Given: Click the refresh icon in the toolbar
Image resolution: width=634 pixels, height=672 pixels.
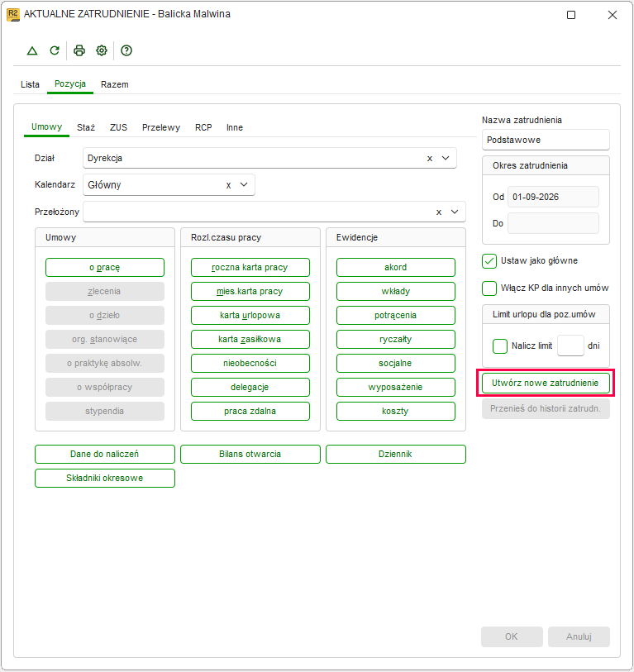Looking at the screenshot, I should pyautogui.click(x=55, y=50).
